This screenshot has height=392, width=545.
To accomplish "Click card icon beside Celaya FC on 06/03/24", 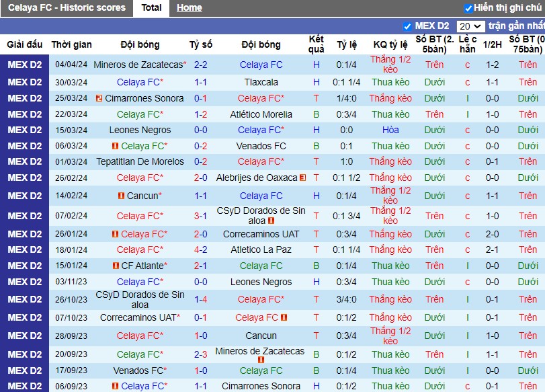I will click(x=116, y=146).
